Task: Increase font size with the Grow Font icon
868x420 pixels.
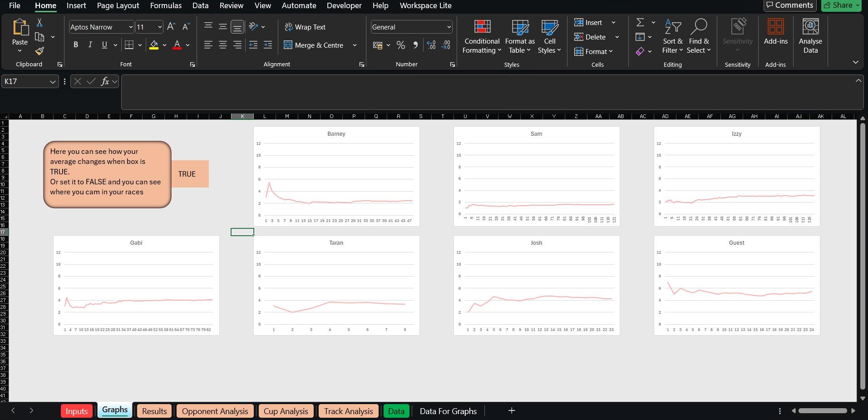Action: point(171,26)
